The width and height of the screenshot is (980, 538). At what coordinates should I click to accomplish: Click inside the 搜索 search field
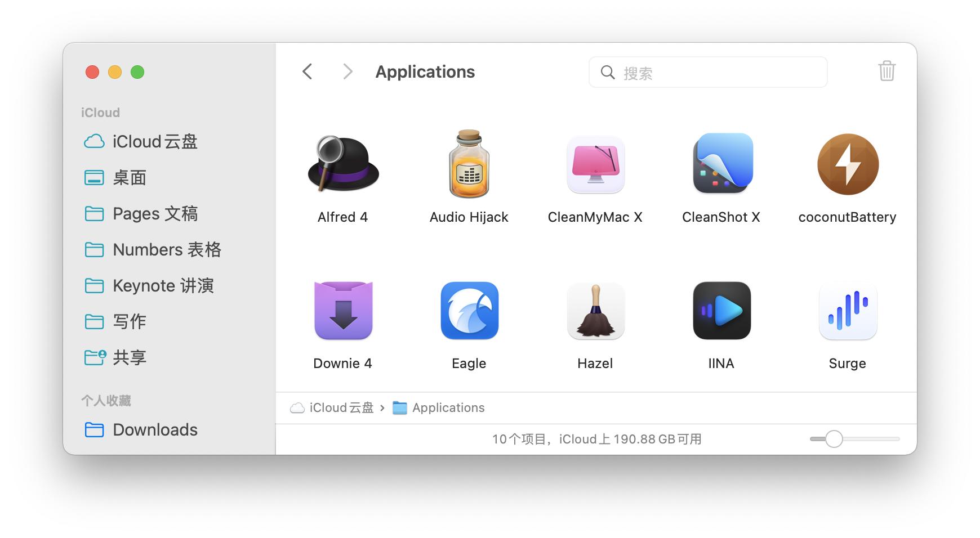coord(707,72)
